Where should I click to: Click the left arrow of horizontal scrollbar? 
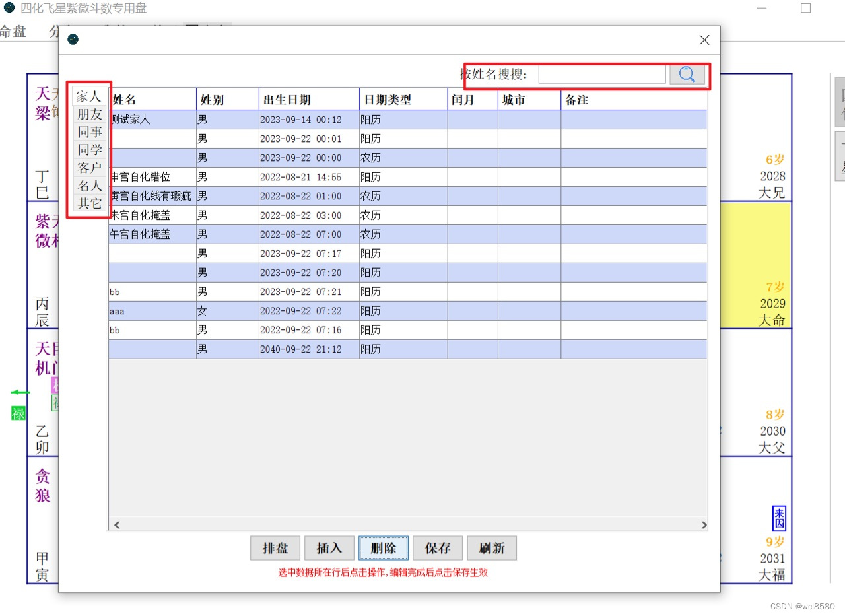tap(117, 525)
